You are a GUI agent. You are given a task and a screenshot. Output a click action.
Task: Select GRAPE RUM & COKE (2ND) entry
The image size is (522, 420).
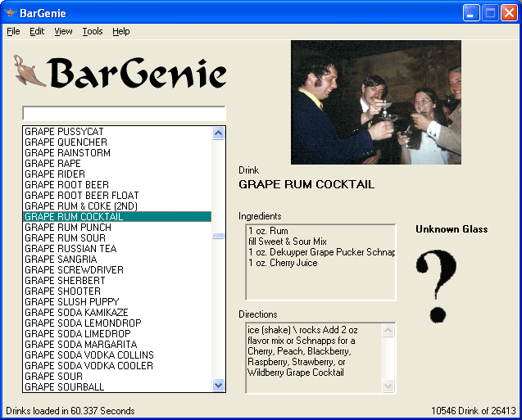(x=117, y=206)
